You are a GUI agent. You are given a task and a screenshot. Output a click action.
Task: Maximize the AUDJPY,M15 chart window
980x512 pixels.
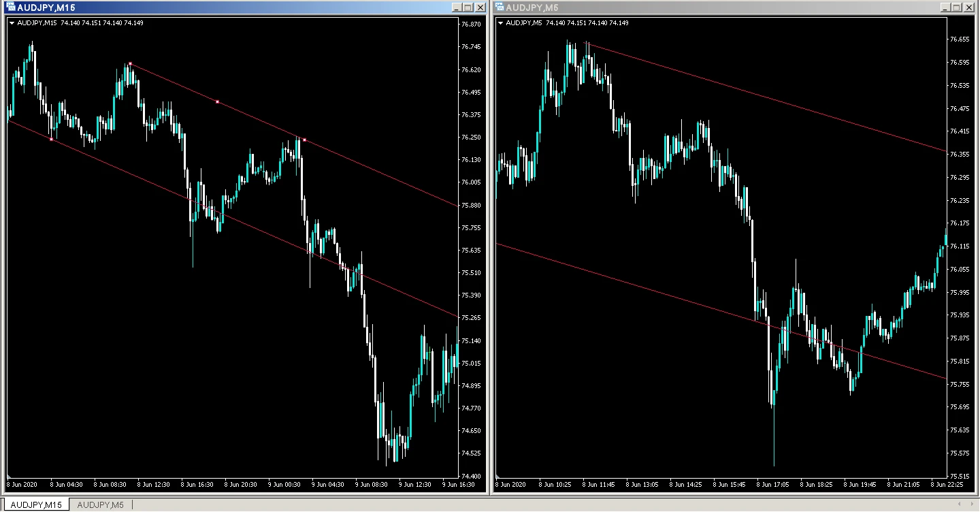pyautogui.click(x=468, y=7)
